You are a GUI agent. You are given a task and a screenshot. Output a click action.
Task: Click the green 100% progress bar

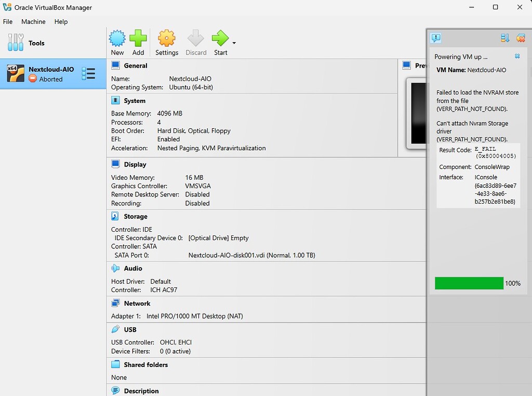(x=469, y=283)
